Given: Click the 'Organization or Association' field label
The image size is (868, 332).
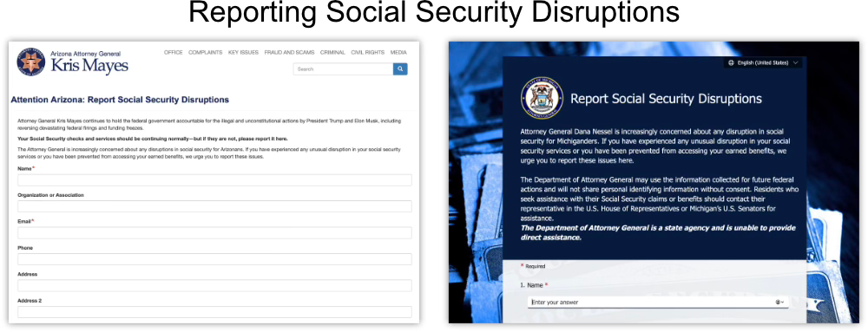Looking at the screenshot, I should pos(51,195).
